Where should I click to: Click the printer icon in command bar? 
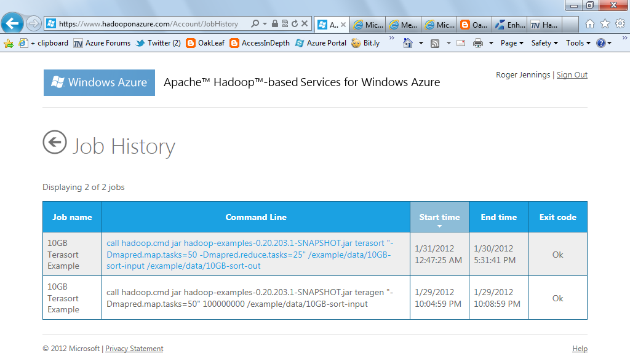477,43
